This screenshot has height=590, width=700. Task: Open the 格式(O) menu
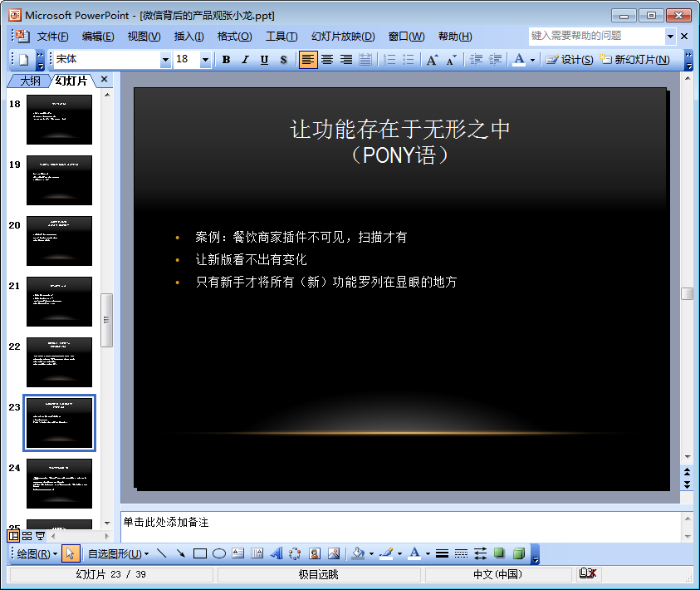coord(234,37)
